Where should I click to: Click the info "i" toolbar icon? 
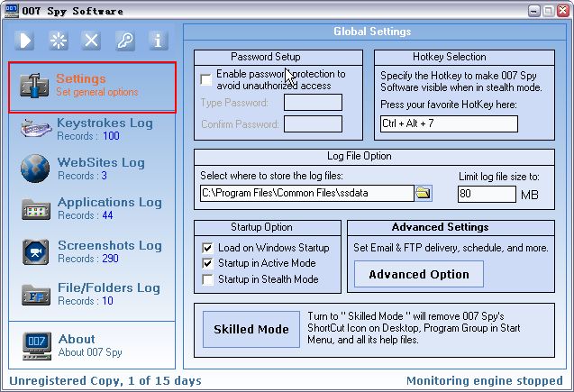point(158,41)
